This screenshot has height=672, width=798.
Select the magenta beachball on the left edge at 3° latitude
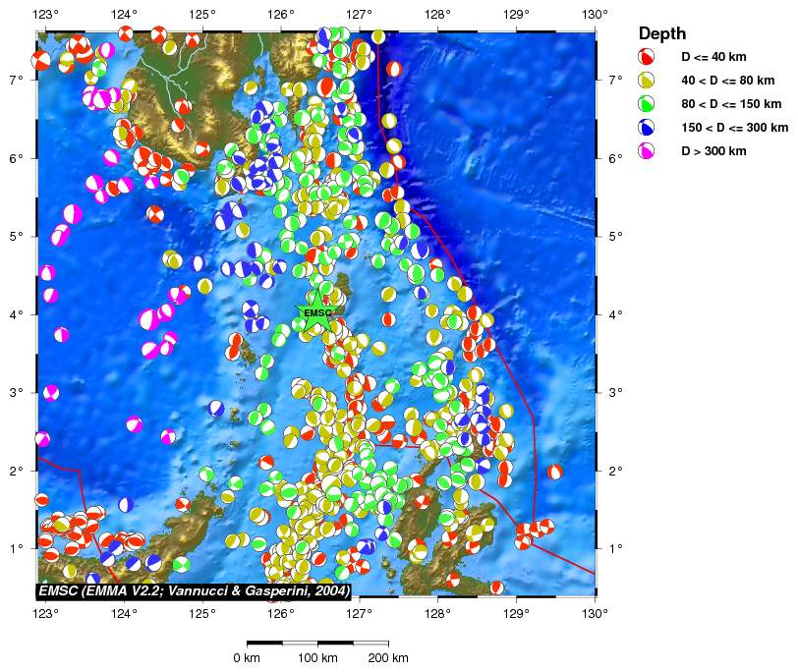(x=51, y=393)
